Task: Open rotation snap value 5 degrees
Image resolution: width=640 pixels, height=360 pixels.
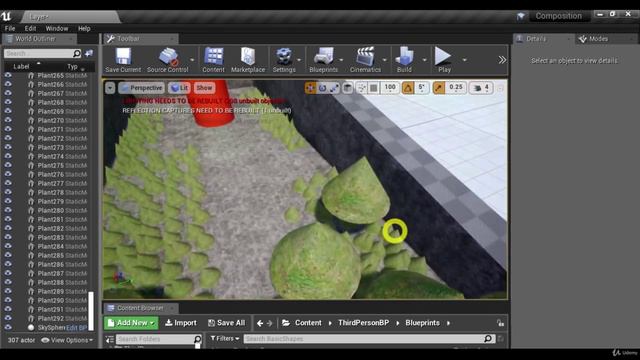Action: click(x=422, y=88)
